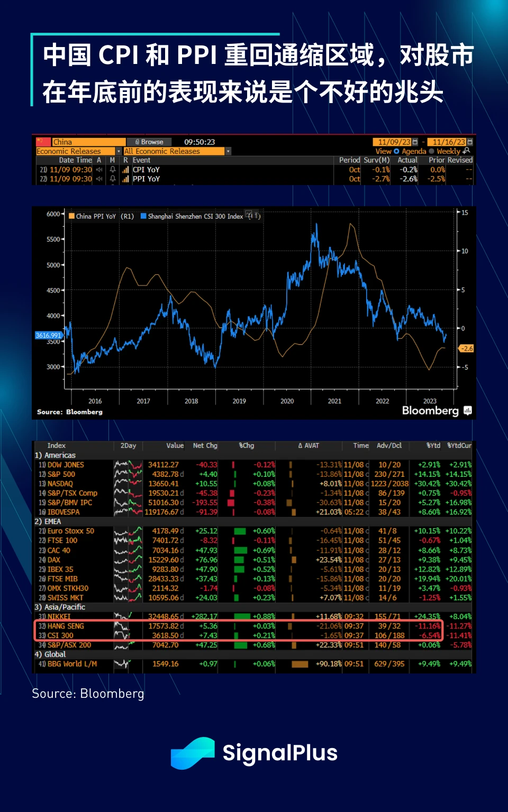Click the SWISS MKT index name
The image size is (508, 812).
pos(66,598)
